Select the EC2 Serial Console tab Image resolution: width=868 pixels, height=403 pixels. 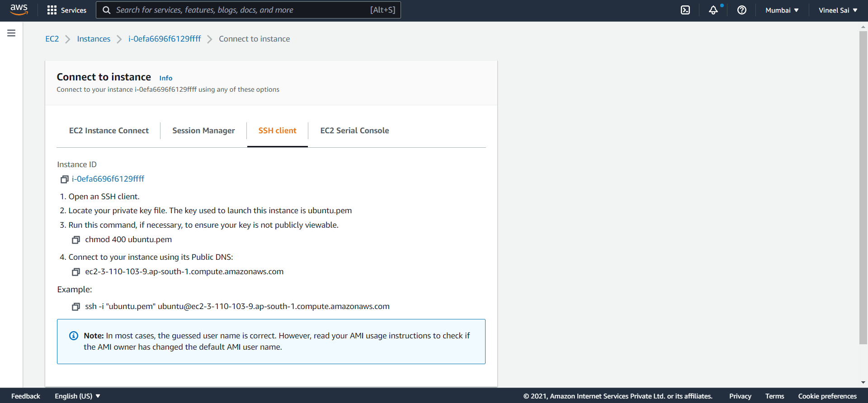point(354,131)
